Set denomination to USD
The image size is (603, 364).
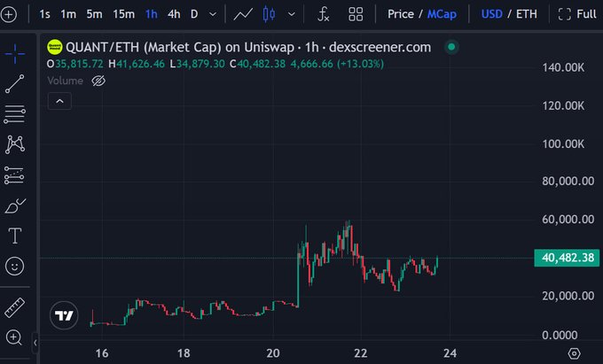coord(491,14)
